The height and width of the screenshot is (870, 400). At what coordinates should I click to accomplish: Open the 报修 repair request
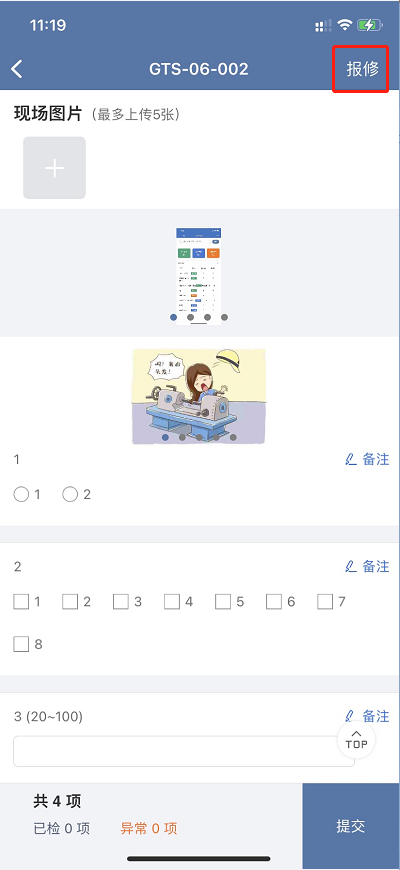pyautogui.click(x=363, y=69)
